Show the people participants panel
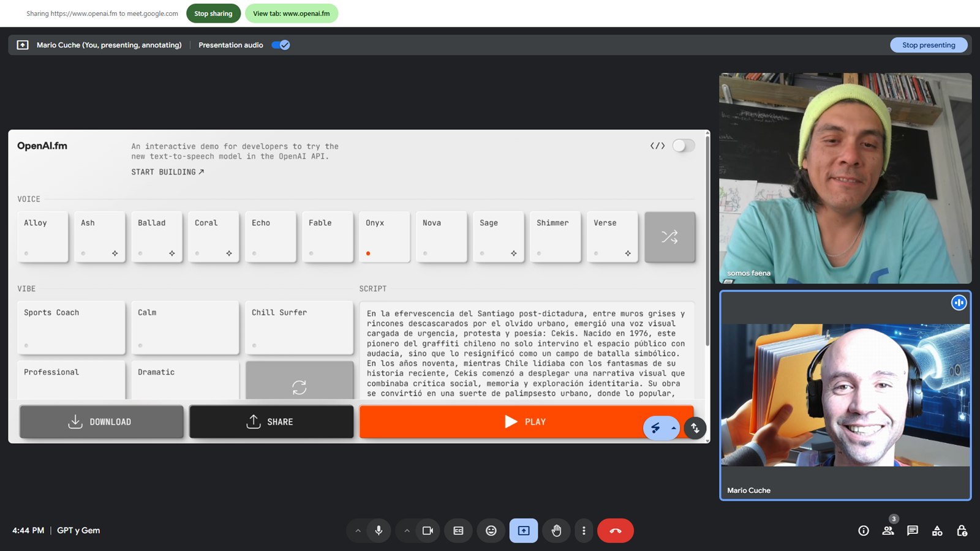Viewport: 980px width, 551px height. click(x=888, y=531)
